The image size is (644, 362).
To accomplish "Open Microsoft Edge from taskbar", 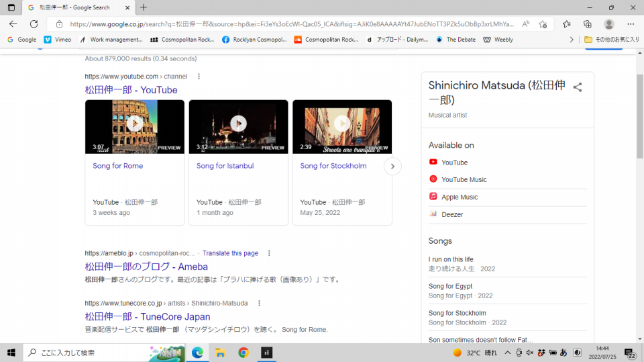I will pyautogui.click(x=197, y=353).
